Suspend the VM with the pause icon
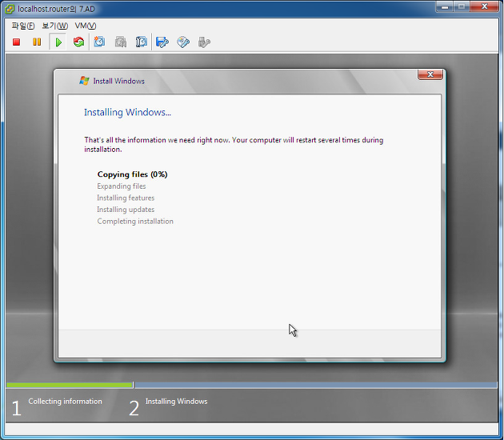The height and width of the screenshot is (440, 504). coord(37,42)
